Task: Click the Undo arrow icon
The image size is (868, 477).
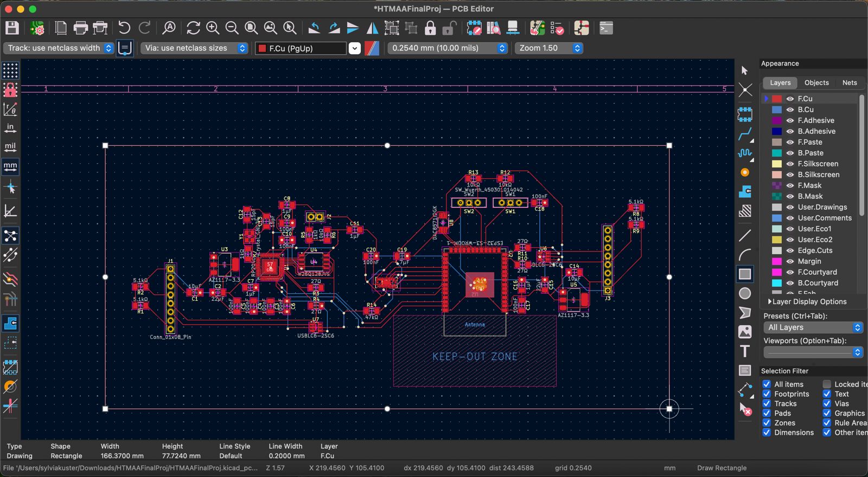Action: tap(124, 28)
